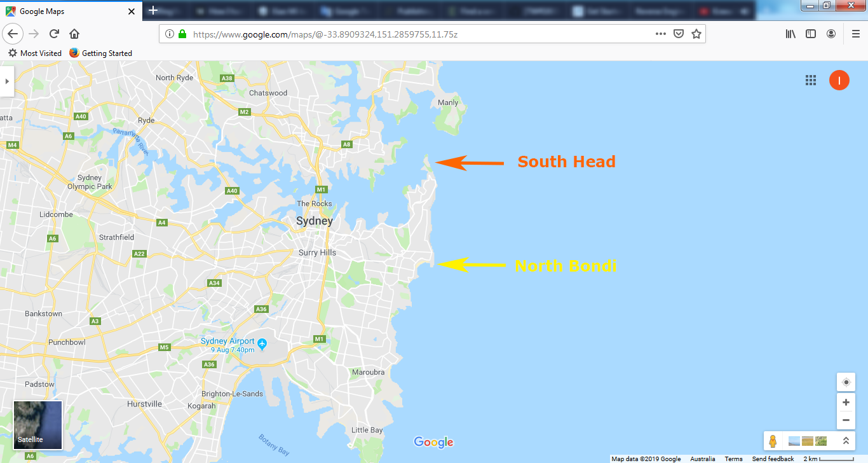Click the Google apps grid icon
This screenshot has width=868, height=463.
pyautogui.click(x=811, y=80)
